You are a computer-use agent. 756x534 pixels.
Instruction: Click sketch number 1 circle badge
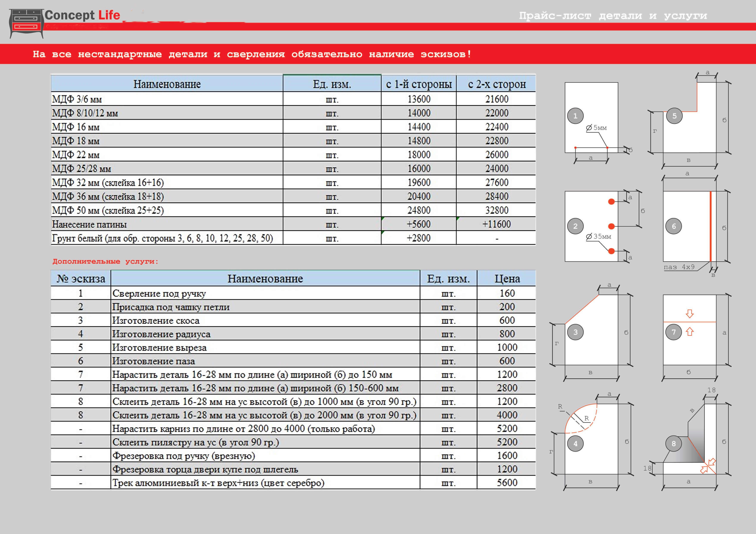(575, 116)
